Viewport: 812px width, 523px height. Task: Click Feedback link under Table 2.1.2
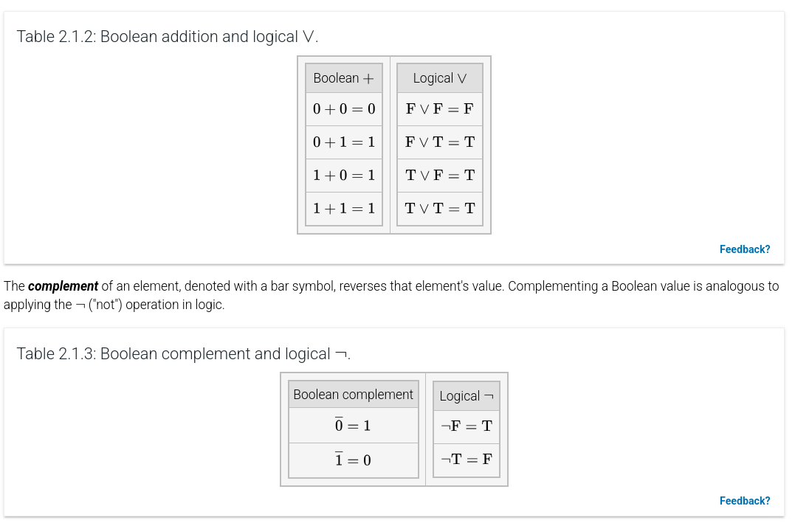(744, 249)
